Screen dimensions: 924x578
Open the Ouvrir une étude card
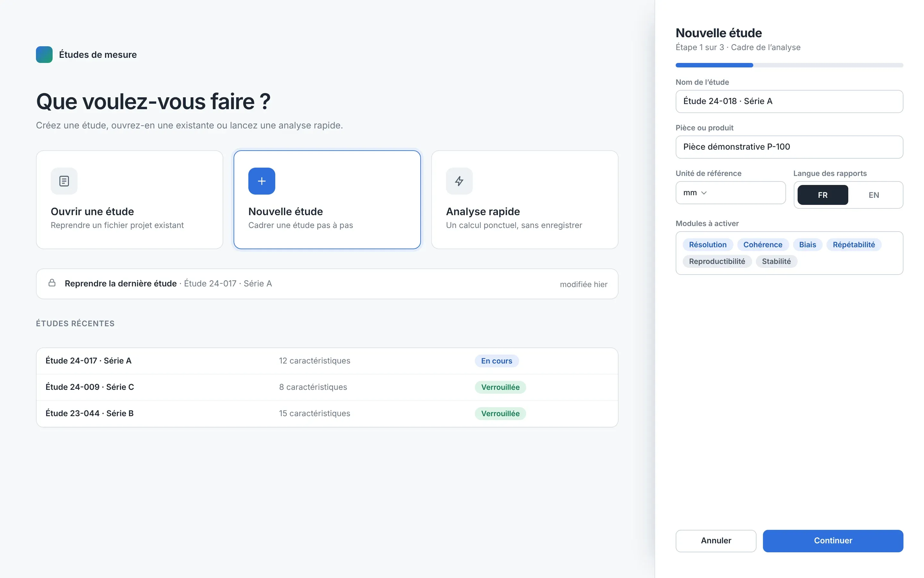pos(129,199)
